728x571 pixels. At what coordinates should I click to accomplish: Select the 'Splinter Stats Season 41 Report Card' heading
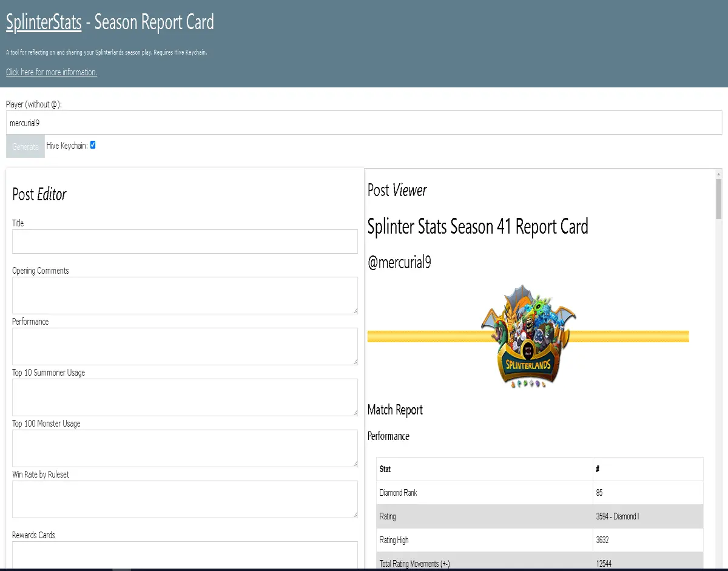click(478, 227)
